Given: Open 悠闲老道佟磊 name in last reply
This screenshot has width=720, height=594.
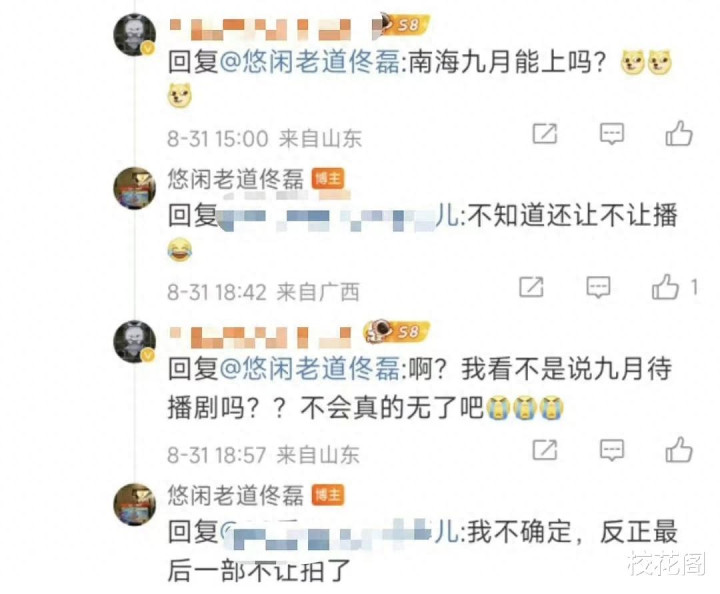Looking at the screenshot, I should click(236, 495).
